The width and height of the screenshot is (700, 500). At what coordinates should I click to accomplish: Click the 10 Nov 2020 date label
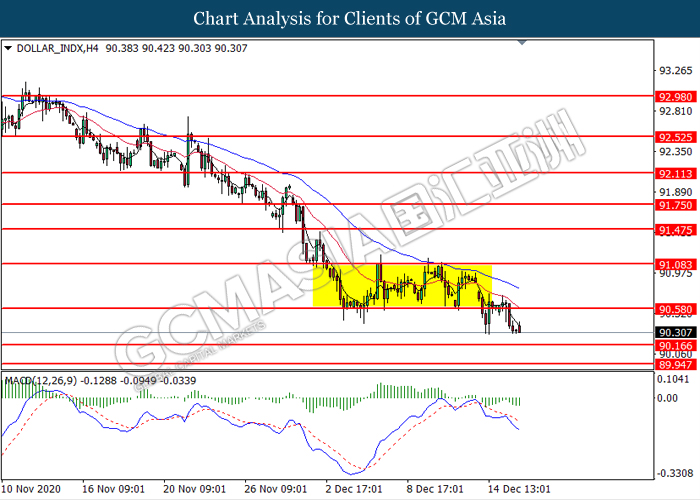pos(31,489)
